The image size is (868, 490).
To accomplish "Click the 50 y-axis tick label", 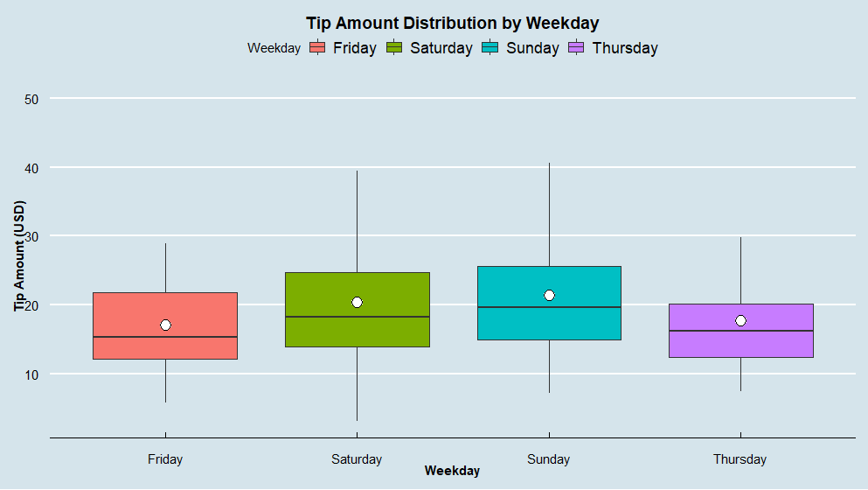I will pos(32,99).
